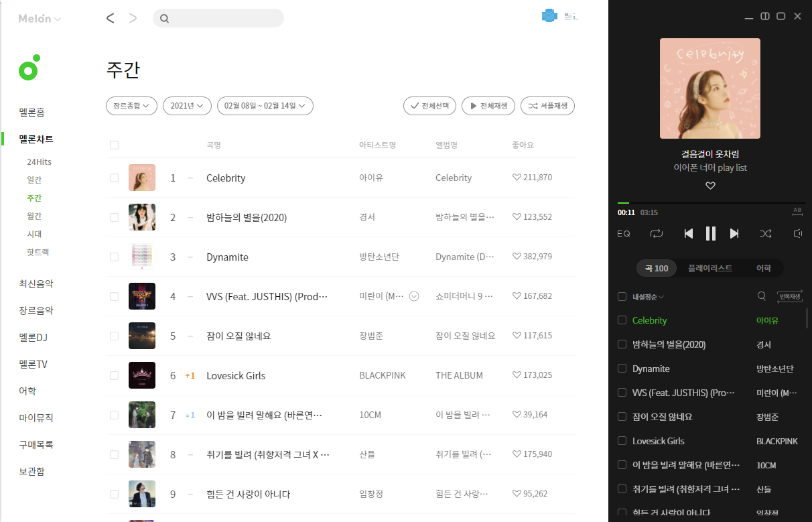Open Celebrity album thumbnail in chart
Image resolution: width=812 pixels, height=522 pixels.
(x=142, y=178)
